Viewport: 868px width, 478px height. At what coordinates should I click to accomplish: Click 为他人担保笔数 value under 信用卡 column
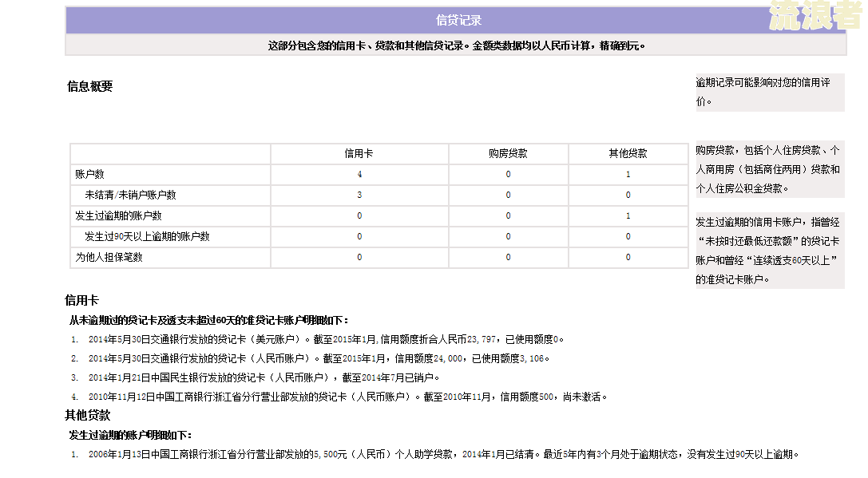point(359,257)
